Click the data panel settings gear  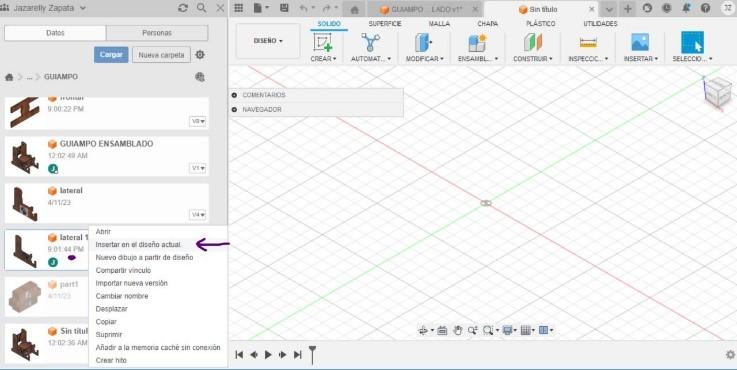point(200,55)
